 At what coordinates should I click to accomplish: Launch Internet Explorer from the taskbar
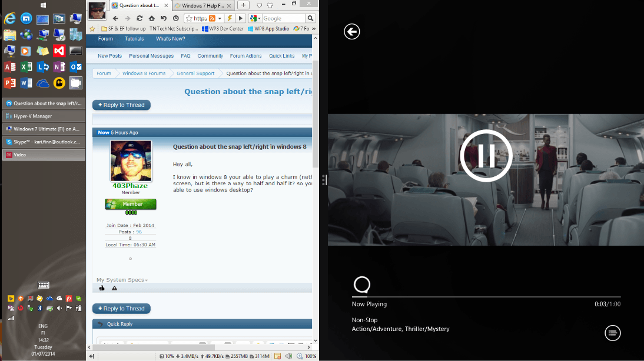(x=10, y=18)
